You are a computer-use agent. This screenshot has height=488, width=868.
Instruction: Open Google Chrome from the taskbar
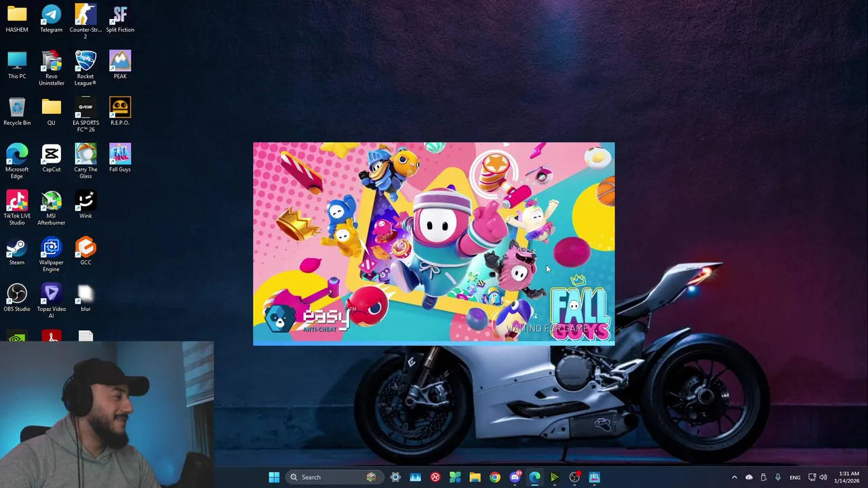[x=495, y=477]
